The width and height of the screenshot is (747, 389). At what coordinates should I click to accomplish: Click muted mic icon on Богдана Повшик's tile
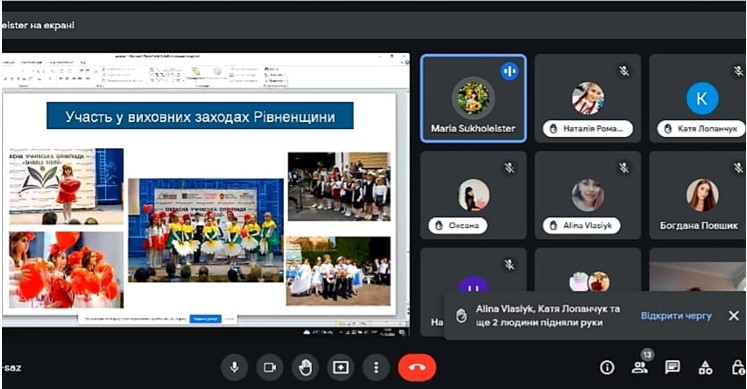point(738,168)
